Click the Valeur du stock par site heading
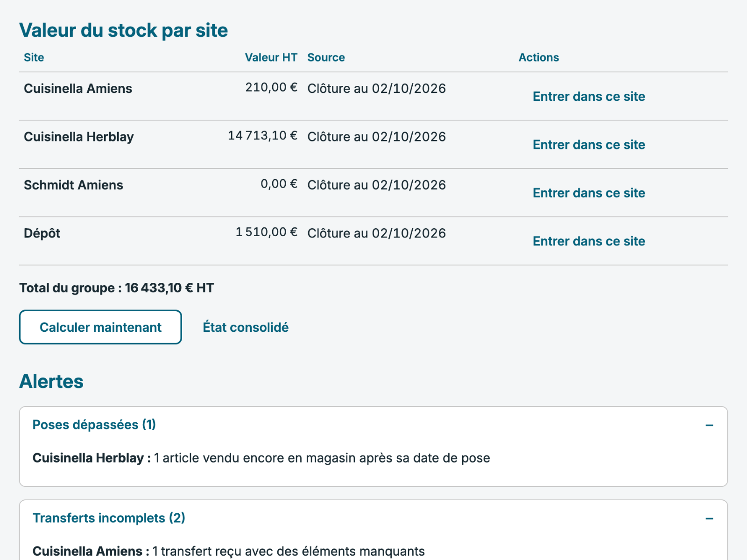The image size is (747, 560). click(124, 30)
